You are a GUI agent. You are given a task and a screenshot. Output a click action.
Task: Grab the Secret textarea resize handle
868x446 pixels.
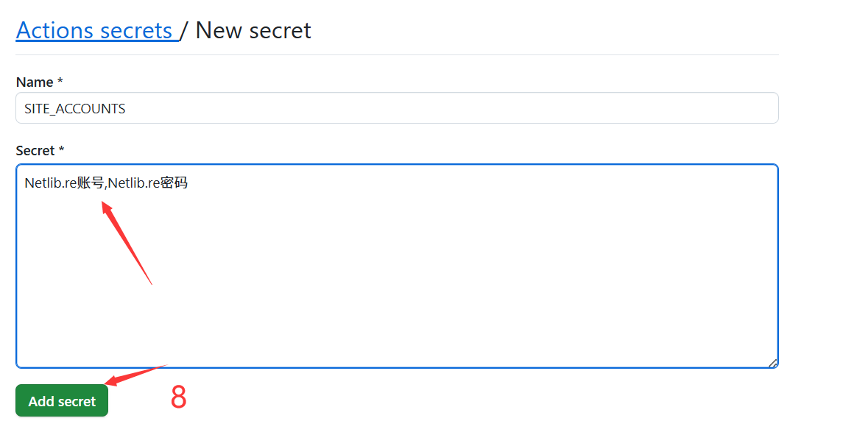(772, 362)
